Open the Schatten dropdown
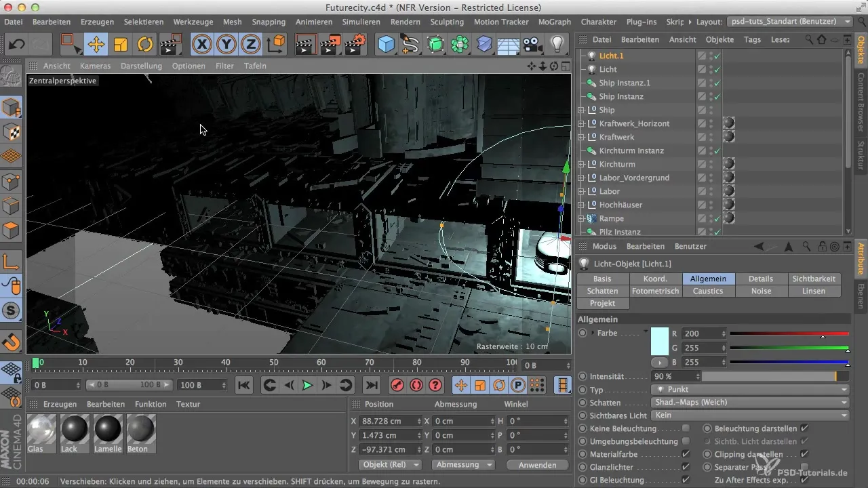The height and width of the screenshot is (488, 868). (x=751, y=403)
